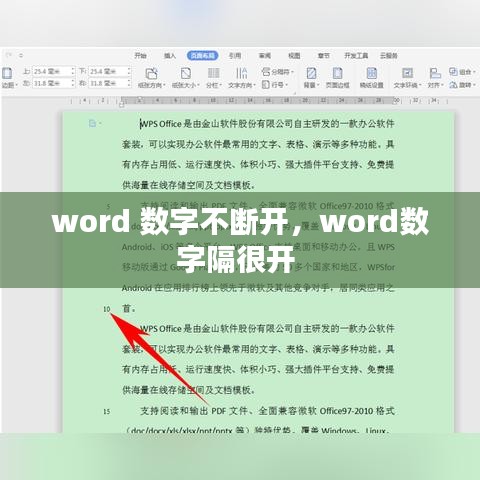This screenshot has height=480, width=480.
Task: Select the 页面布局 tab
Action: coord(203,56)
